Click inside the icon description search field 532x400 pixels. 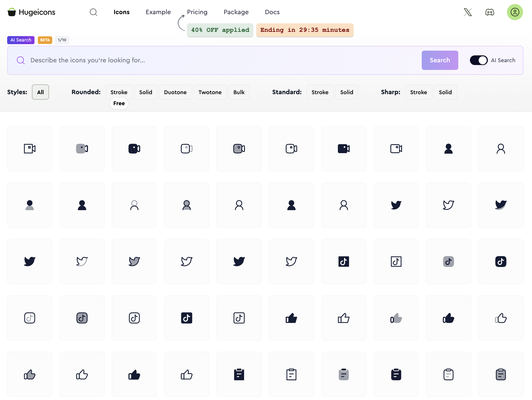pyautogui.click(x=168, y=60)
